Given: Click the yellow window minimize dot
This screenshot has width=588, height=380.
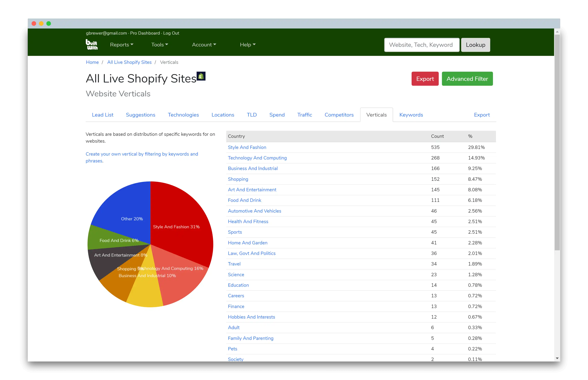Looking at the screenshot, I should click(41, 23).
